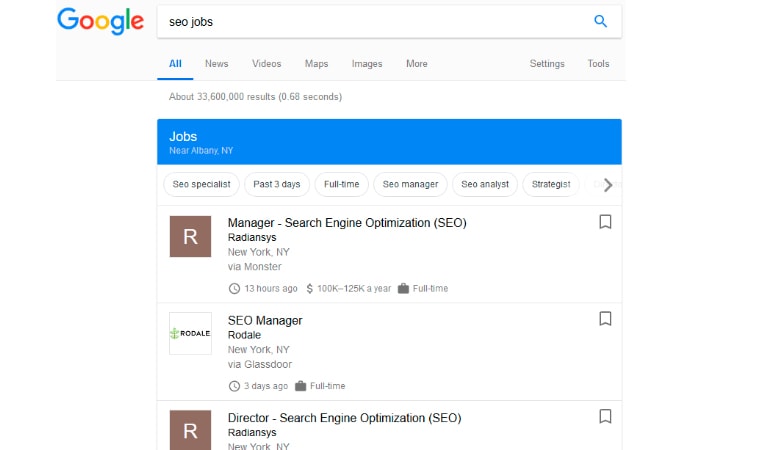
Task: Click the 100K–125K a year salary text
Action: (x=354, y=289)
